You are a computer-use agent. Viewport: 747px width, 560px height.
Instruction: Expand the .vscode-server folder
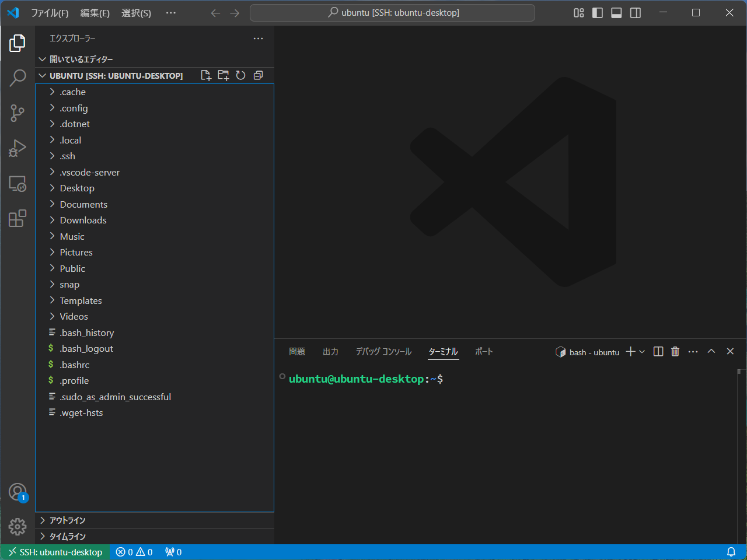pos(155,172)
